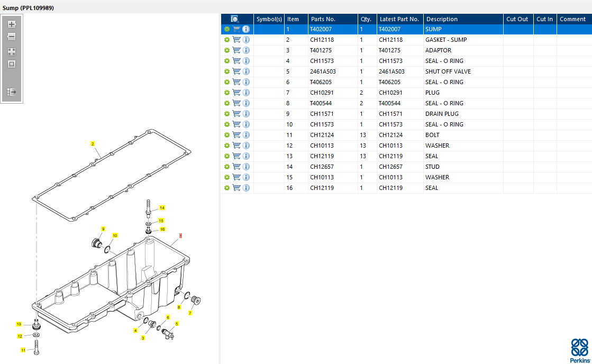Viewport: 592px width, 364px height.
Task: Show info for item 8 T400544
Action: point(246,103)
